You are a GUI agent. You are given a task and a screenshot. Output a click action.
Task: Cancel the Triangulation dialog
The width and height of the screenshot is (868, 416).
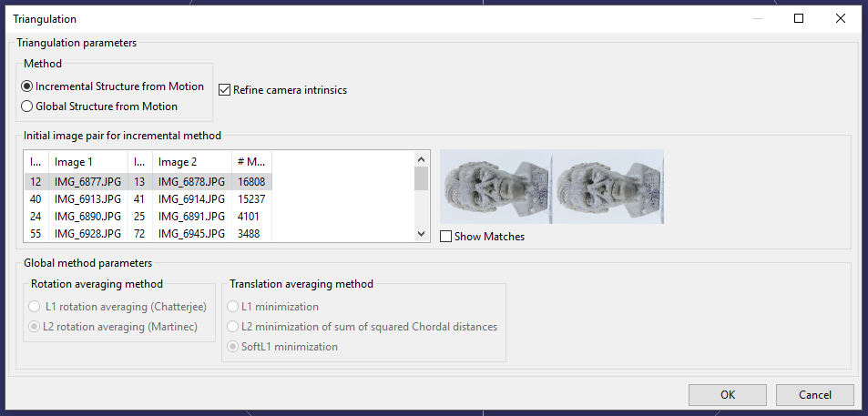814,395
